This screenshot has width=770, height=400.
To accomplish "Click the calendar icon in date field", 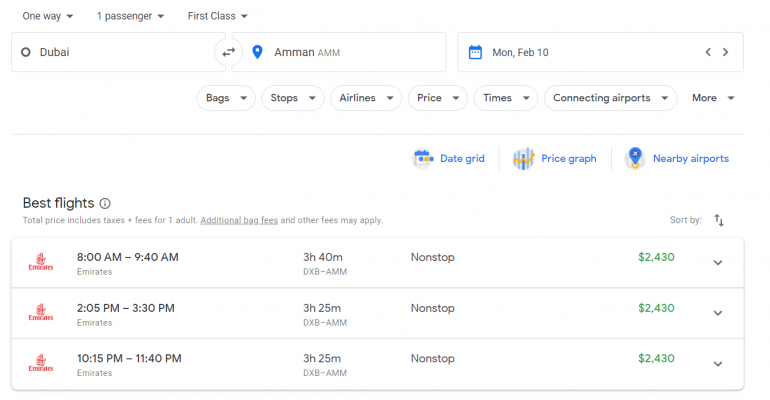I will (475, 52).
